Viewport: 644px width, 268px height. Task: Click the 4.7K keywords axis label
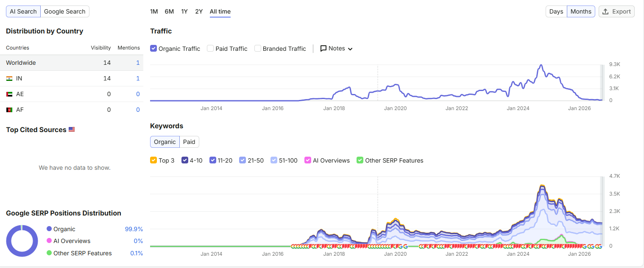[614, 176]
